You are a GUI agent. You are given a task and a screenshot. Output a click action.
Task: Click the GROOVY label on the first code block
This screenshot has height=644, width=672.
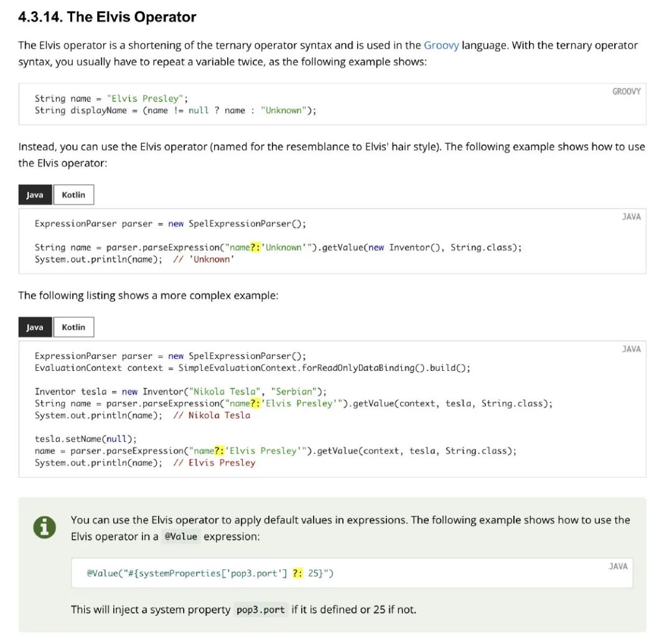(x=626, y=91)
